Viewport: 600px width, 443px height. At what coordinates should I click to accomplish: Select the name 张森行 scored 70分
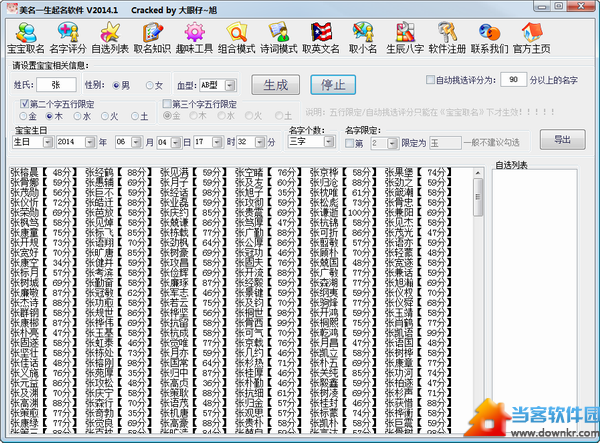point(117,403)
